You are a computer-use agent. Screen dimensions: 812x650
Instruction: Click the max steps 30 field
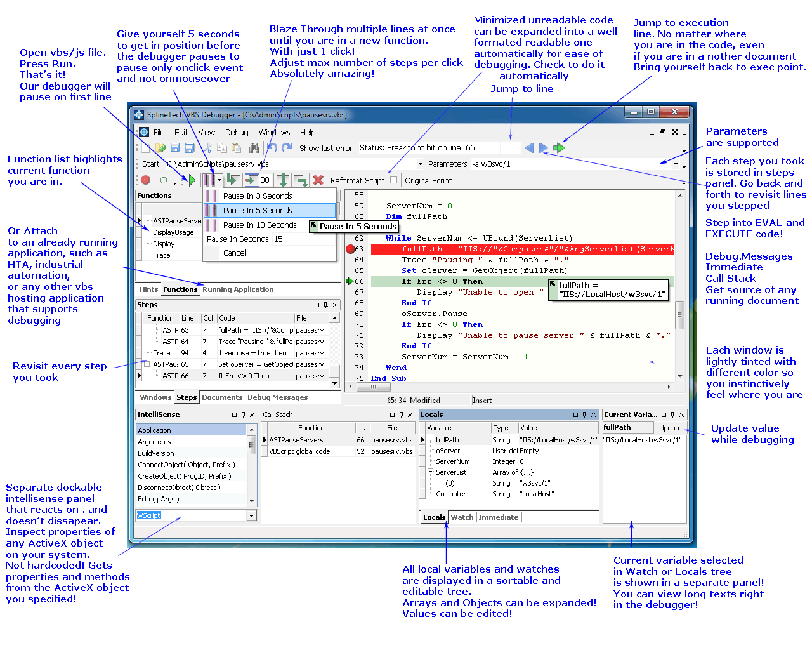coord(265,180)
